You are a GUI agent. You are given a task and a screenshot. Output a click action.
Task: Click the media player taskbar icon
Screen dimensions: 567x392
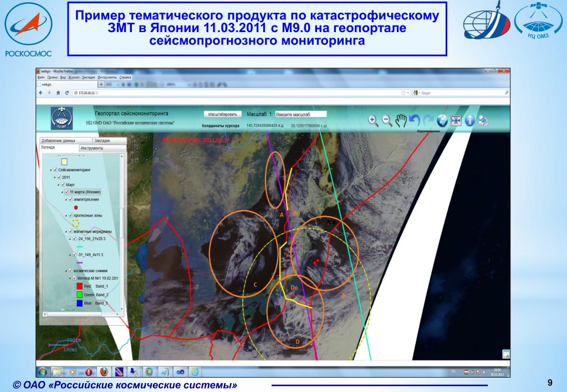[73, 372]
